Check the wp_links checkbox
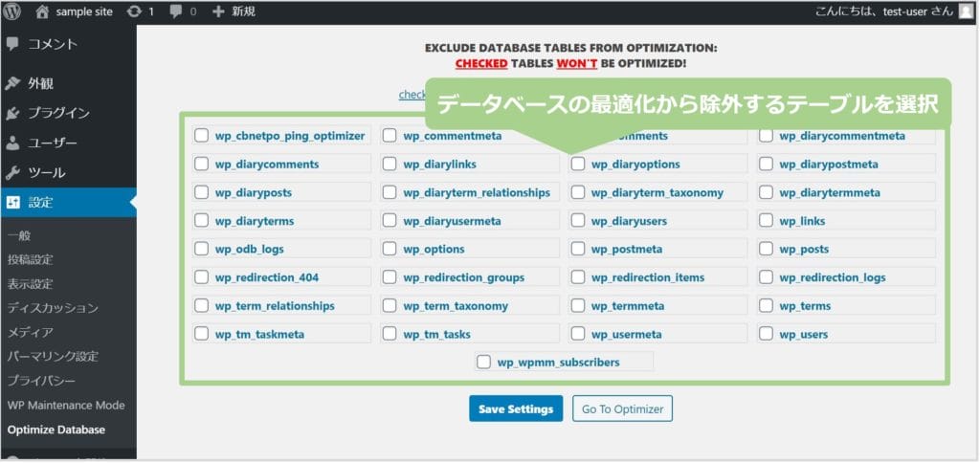980x463 pixels. tap(766, 221)
